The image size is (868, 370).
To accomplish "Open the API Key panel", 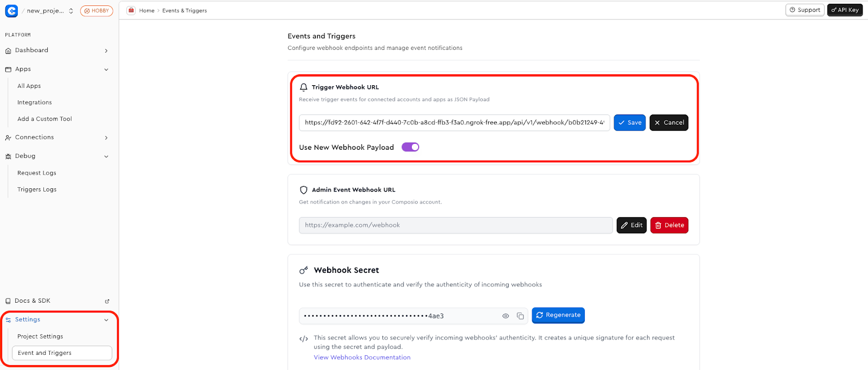I will pyautogui.click(x=844, y=9).
